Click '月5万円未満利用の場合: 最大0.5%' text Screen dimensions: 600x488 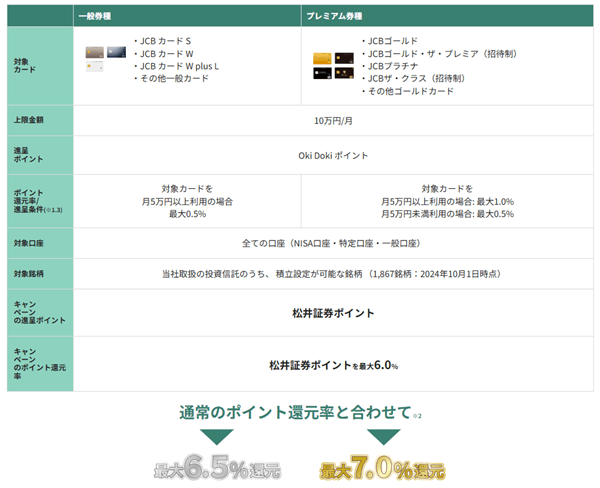(x=447, y=214)
